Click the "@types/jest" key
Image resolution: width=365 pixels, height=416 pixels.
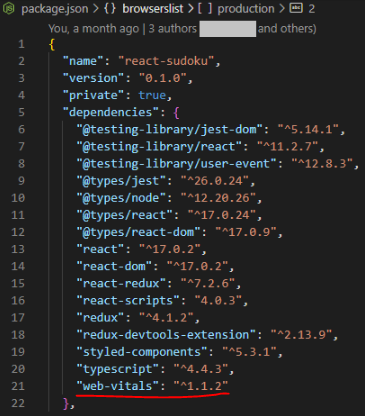pyautogui.click(x=121, y=181)
